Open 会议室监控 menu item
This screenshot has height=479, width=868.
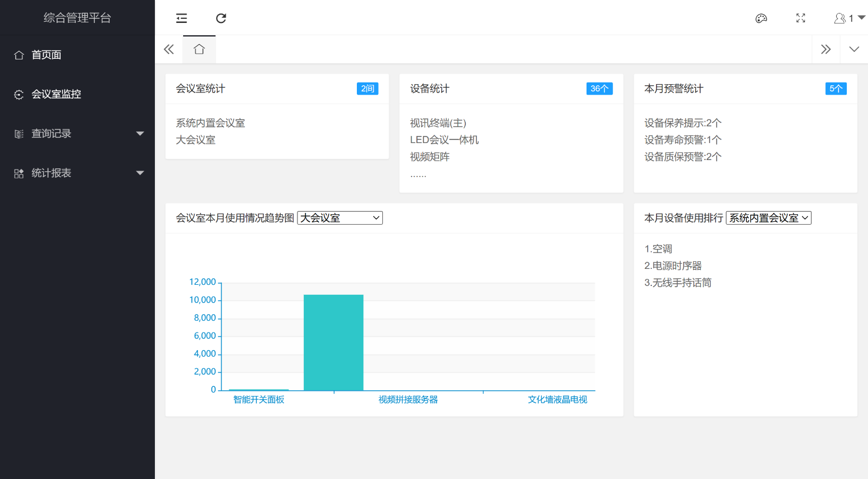pos(56,94)
